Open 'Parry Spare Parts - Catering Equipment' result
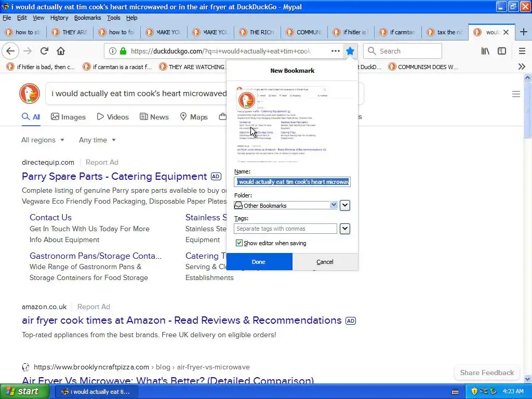The image size is (532, 399). point(114,177)
